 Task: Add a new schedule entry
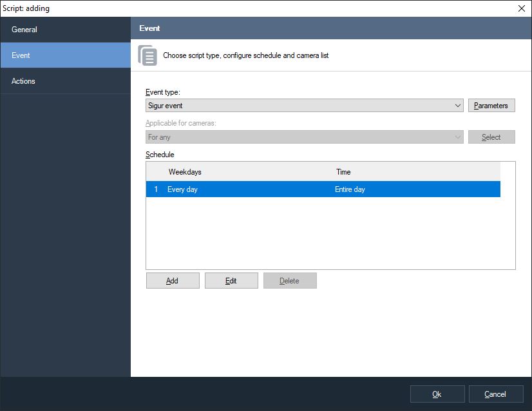click(x=173, y=281)
